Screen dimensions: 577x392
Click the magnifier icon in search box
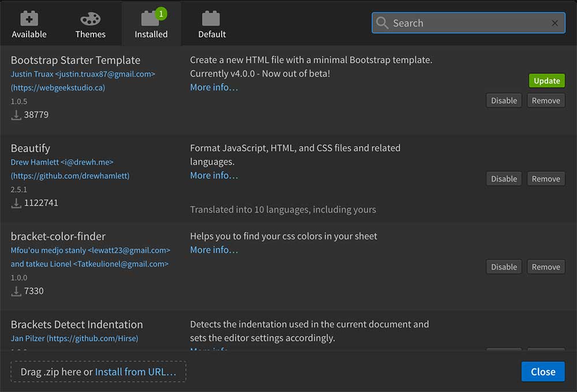[382, 23]
